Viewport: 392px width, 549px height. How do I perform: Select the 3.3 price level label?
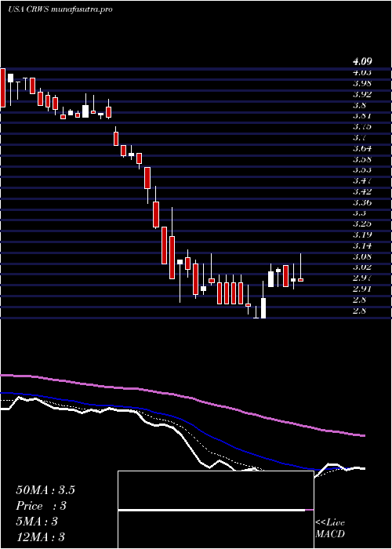click(360, 213)
